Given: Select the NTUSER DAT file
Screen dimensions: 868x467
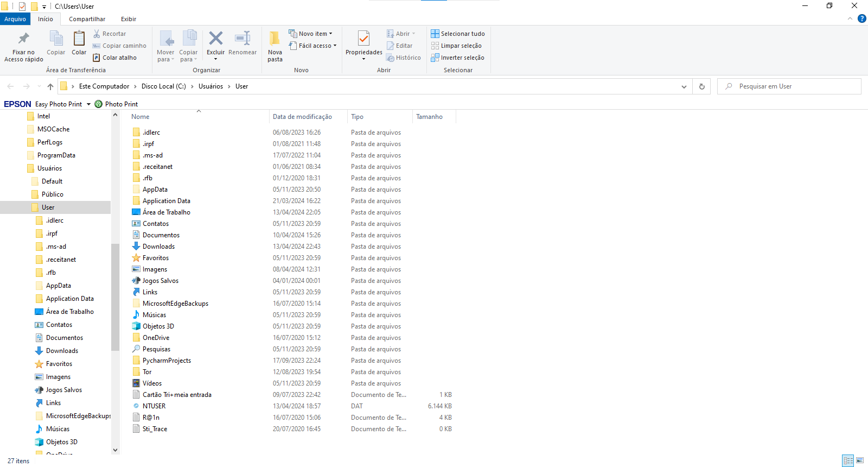Looking at the screenshot, I should pyautogui.click(x=154, y=406).
